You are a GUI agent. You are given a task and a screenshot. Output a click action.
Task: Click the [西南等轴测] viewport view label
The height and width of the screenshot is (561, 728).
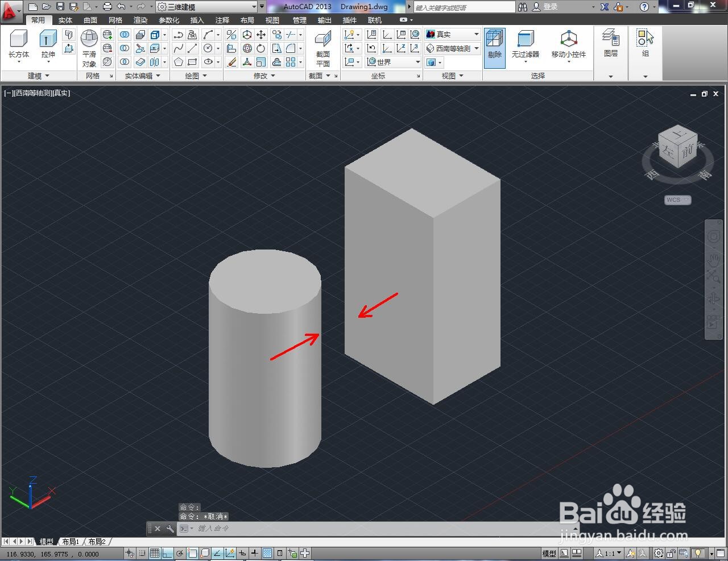coord(32,93)
